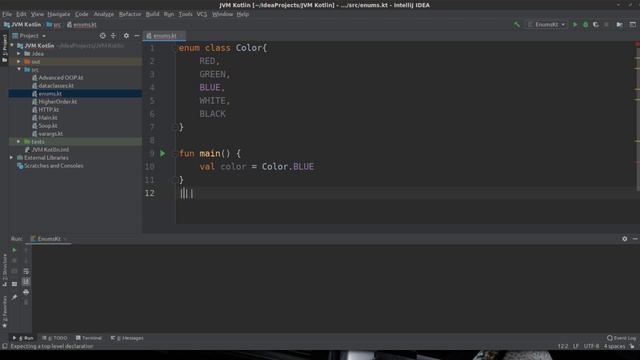Viewport: 640px width, 360px height.
Task: Click the rightmost top toolbar window icon
Action: pyautogui.click(x=632, y=24)
